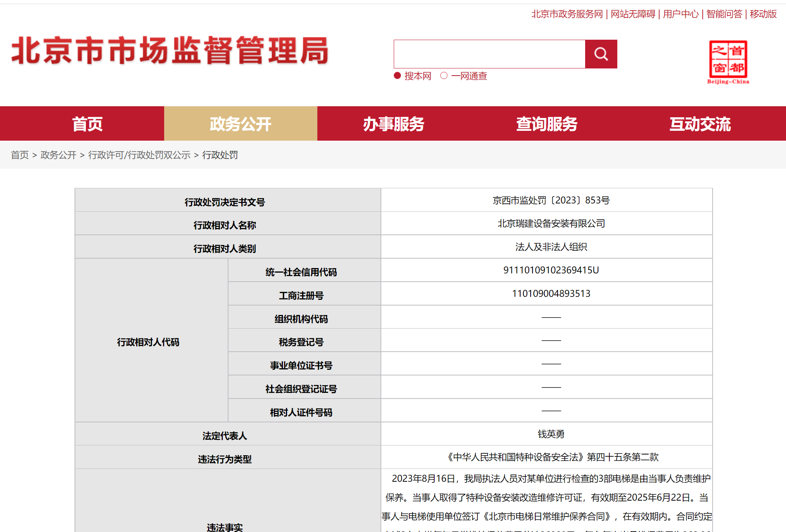Go to 首页 in breadcrumb
786x532 pixels.
pos(20,155)
